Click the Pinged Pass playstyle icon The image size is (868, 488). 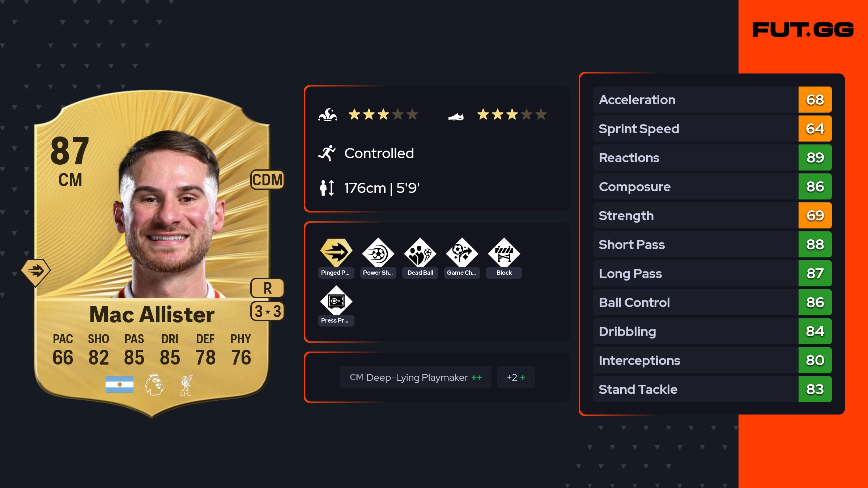[336, 252]
